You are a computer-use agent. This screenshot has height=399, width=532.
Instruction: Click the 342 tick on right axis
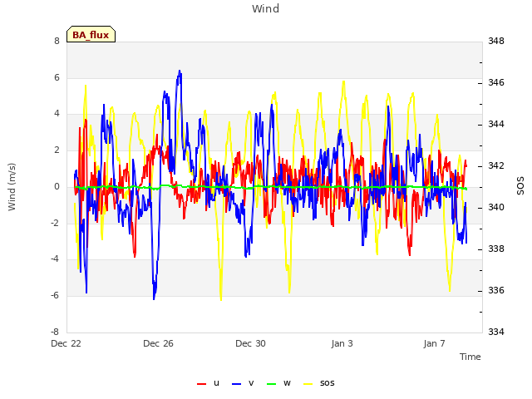[496, 165]
